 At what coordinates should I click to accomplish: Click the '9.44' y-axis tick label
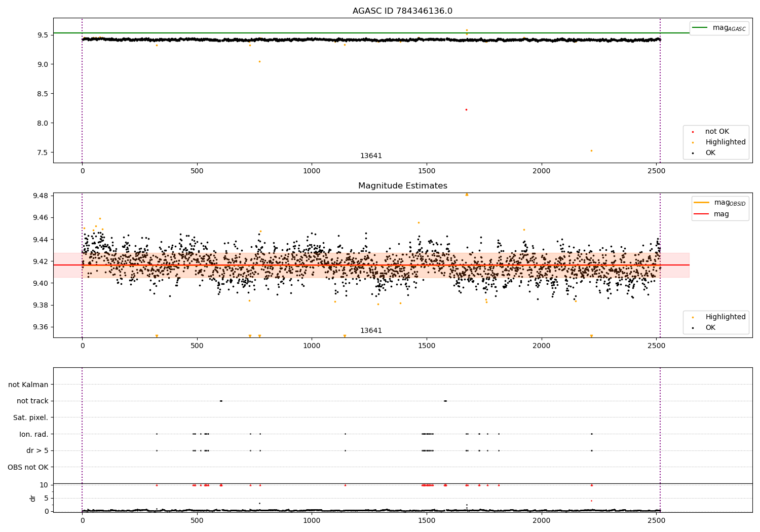click(41, 240)
